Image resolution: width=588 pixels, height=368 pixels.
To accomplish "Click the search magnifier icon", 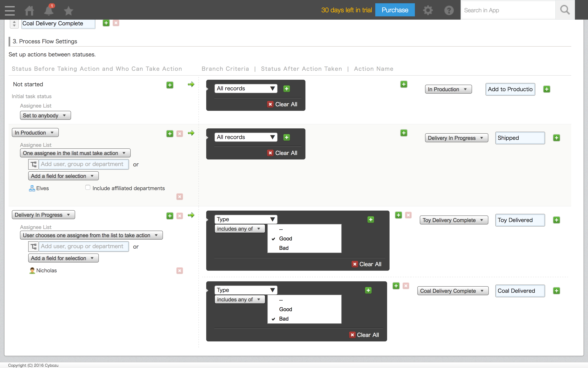I will coord(565,10).
